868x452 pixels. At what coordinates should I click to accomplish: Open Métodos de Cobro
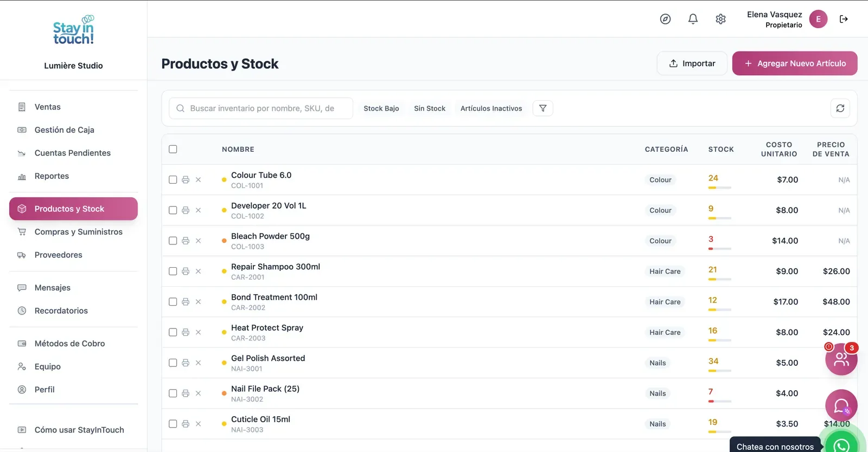coord(73,344)
